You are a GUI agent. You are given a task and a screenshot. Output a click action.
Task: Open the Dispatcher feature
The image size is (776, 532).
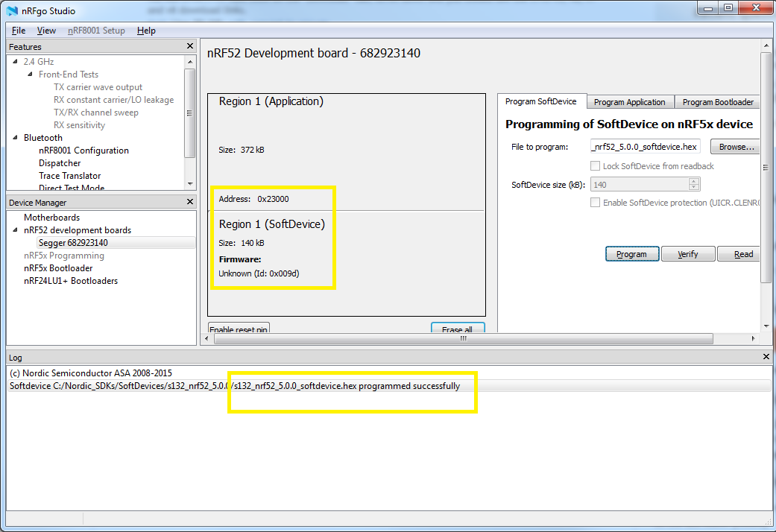(x=60, y=163)
